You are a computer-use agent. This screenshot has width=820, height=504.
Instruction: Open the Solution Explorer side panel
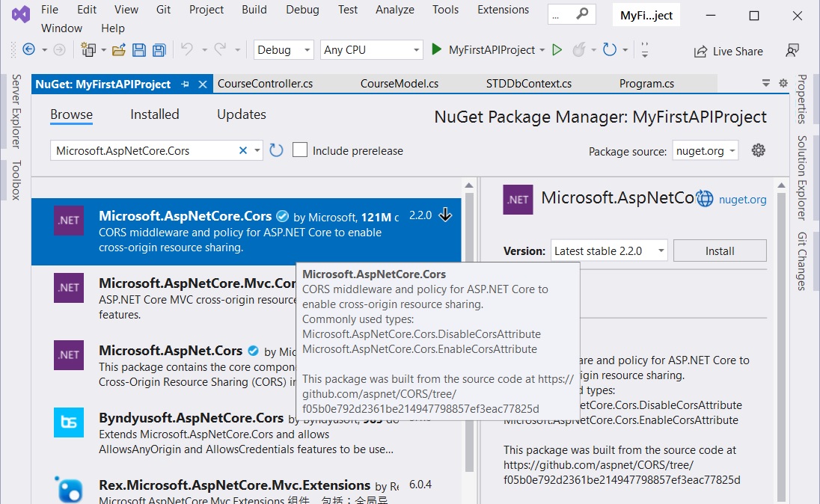pyautogui.click(x=802, y=178)
